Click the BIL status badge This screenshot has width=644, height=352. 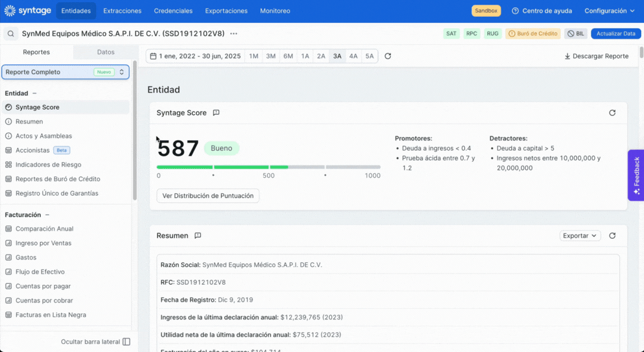tap(576, 34)
